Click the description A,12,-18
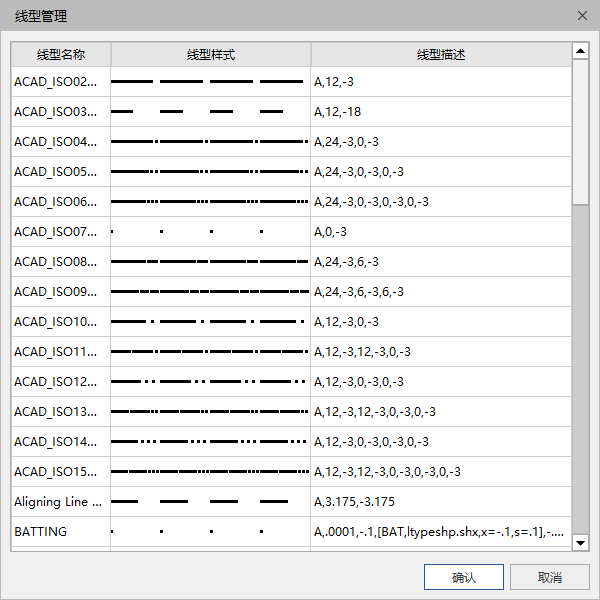The image size is (600, 600). 337,112
